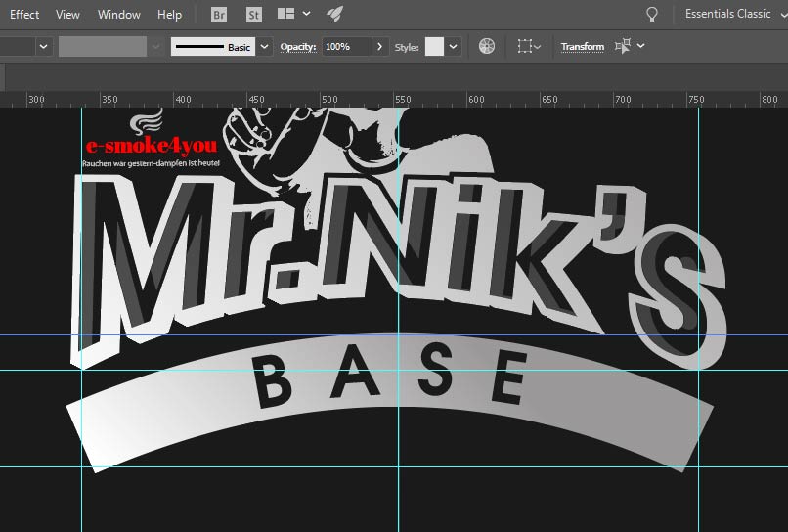Expand the Arrange Documents dropdown arrow
The image size is (788, 532).
point(307,14)
